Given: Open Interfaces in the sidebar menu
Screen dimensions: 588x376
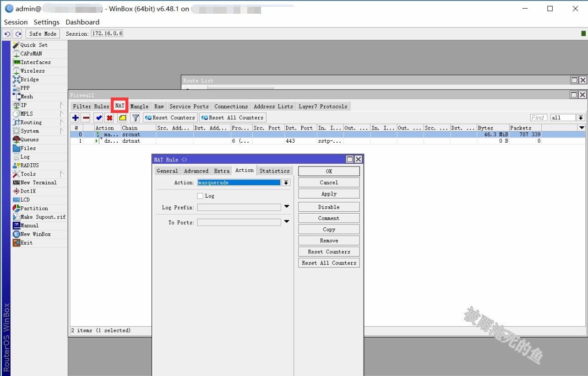Looking at the screenshot, I should click(x=35, y=62).
